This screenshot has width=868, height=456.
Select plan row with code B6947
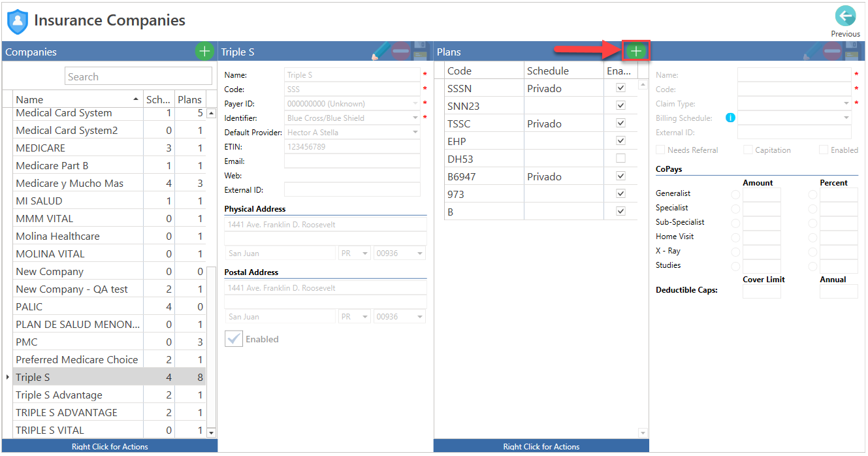[x=541, y=176]
